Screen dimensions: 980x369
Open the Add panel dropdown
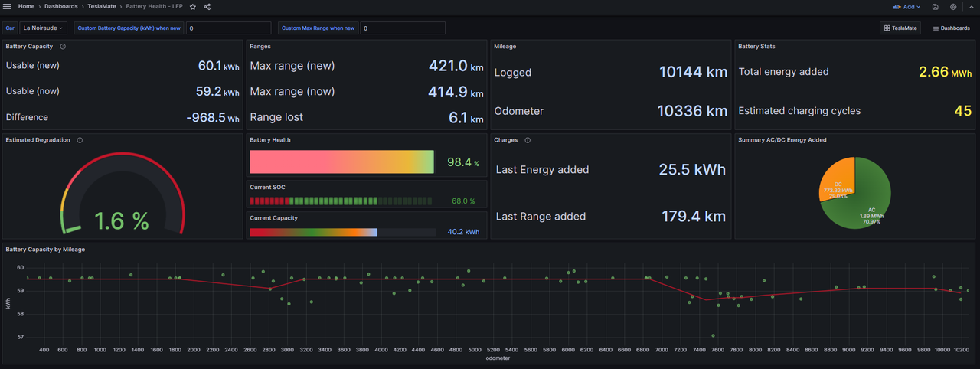[x=906, y=6]
